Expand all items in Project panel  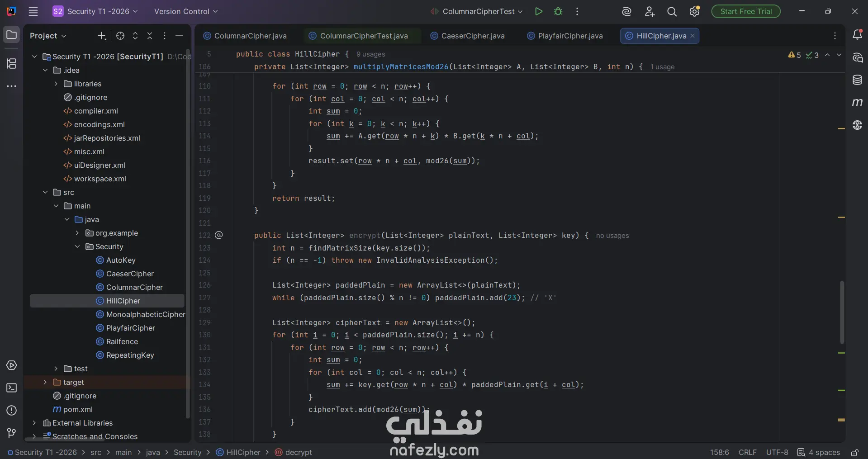[x=135, y=36]
